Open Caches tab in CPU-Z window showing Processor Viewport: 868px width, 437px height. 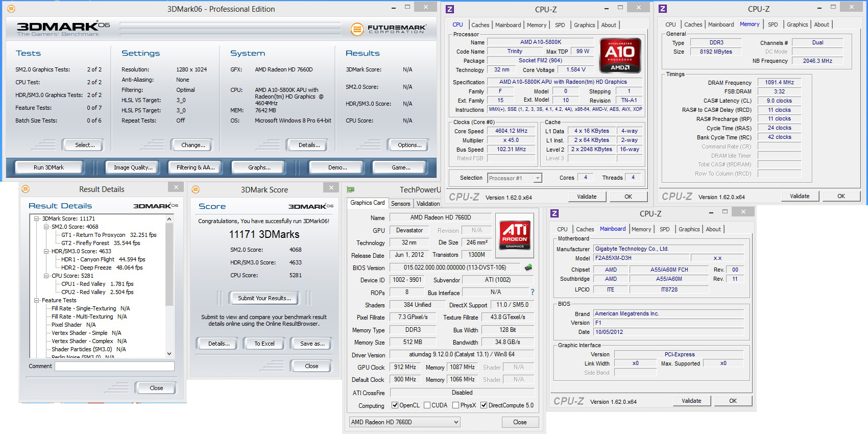coord(480,25)
